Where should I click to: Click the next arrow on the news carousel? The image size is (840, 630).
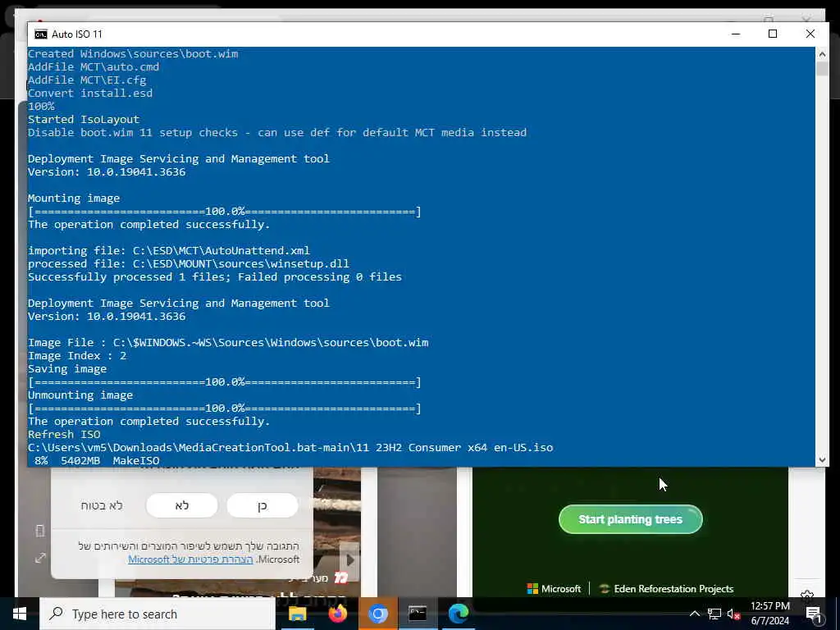349,560
